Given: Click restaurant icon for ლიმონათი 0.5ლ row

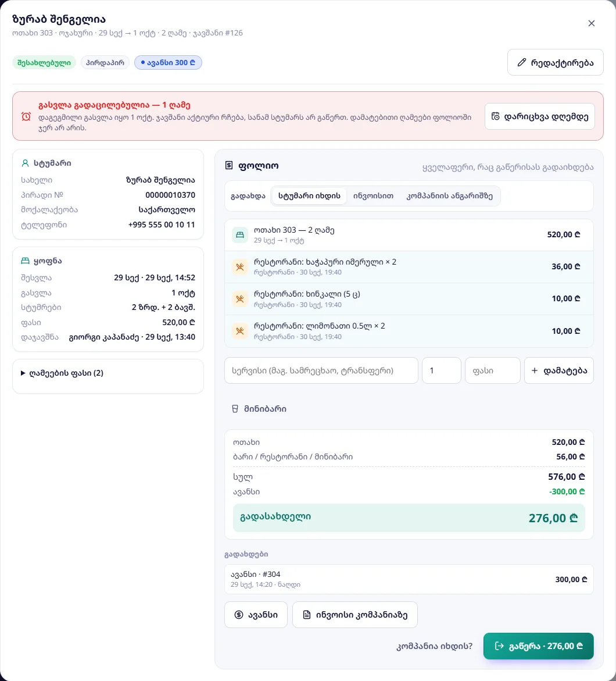Looking at the screenshot, I should 239,331.
